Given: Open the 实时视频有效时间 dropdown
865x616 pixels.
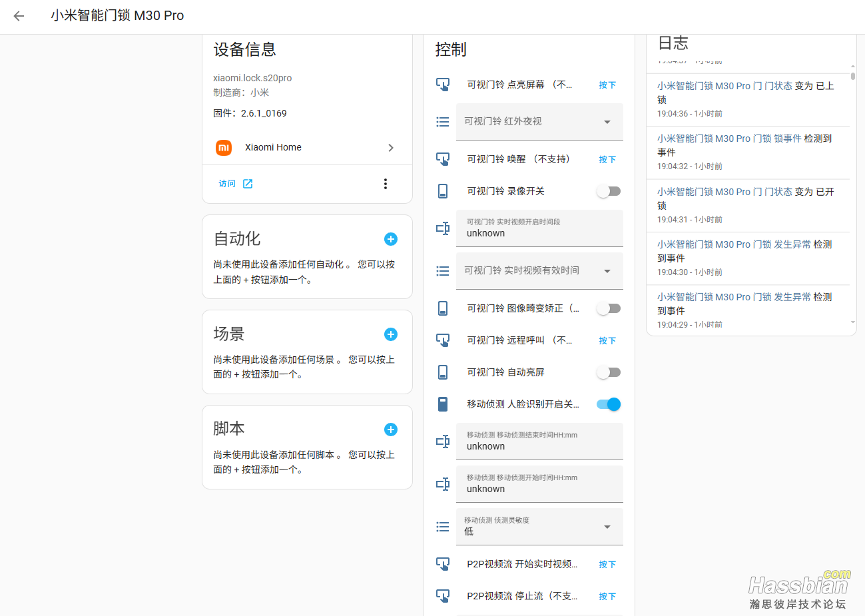Looking at the screenshot, I should pyautogui.click(x=539, y=271).
